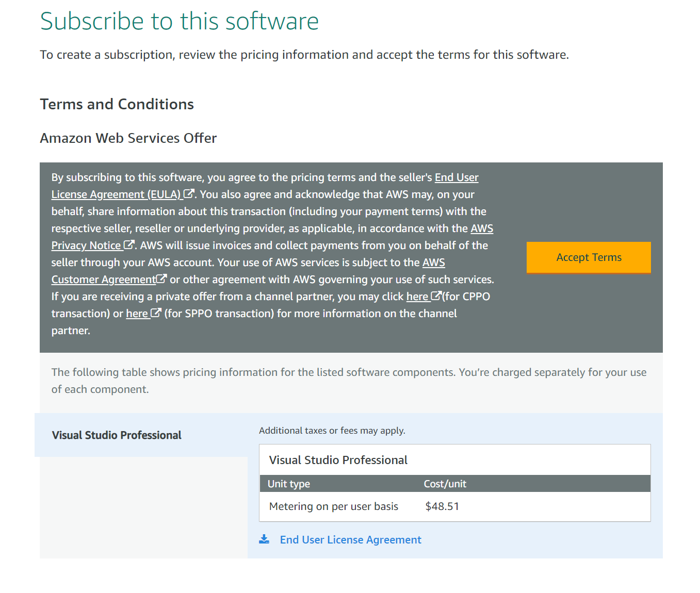The image size is (700, 593).
Task: Click the Unit type column header
Action: tap(288, 484)
